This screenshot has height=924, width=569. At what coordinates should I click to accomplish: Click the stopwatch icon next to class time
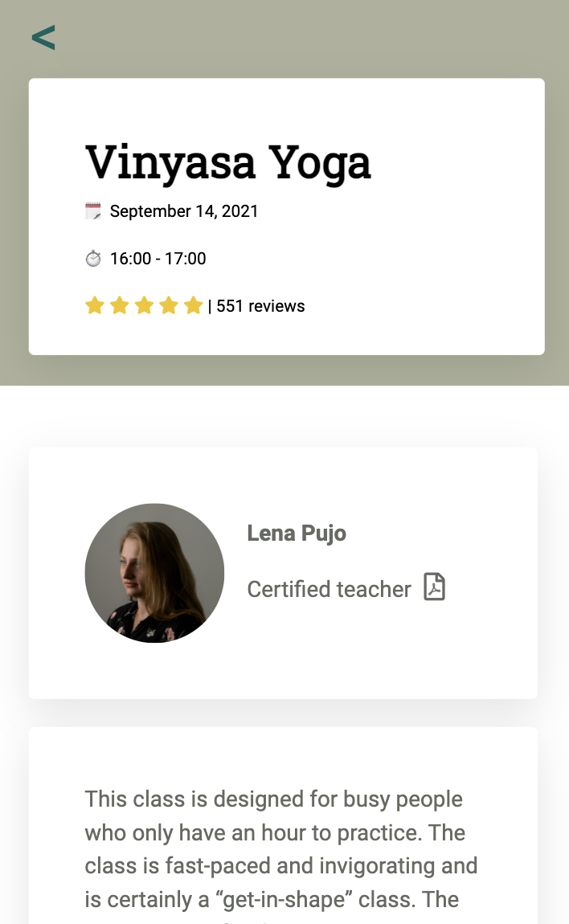pos(94,258)
